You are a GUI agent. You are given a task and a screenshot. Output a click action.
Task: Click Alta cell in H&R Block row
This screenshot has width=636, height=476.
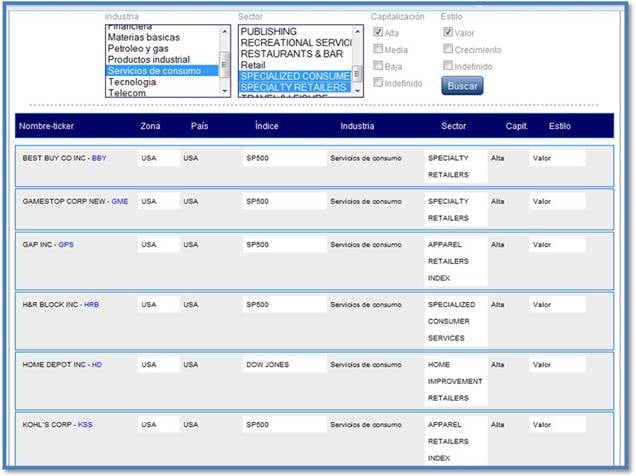(x=497, y=304)
